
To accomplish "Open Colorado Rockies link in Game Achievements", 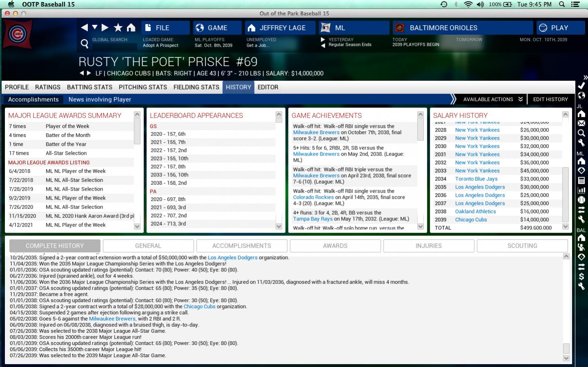I will tap(313, 197).
